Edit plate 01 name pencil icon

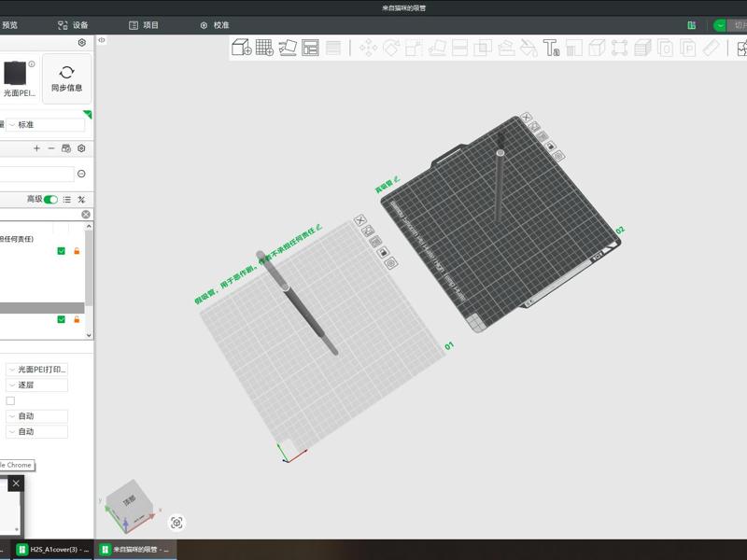pos(318,228)
